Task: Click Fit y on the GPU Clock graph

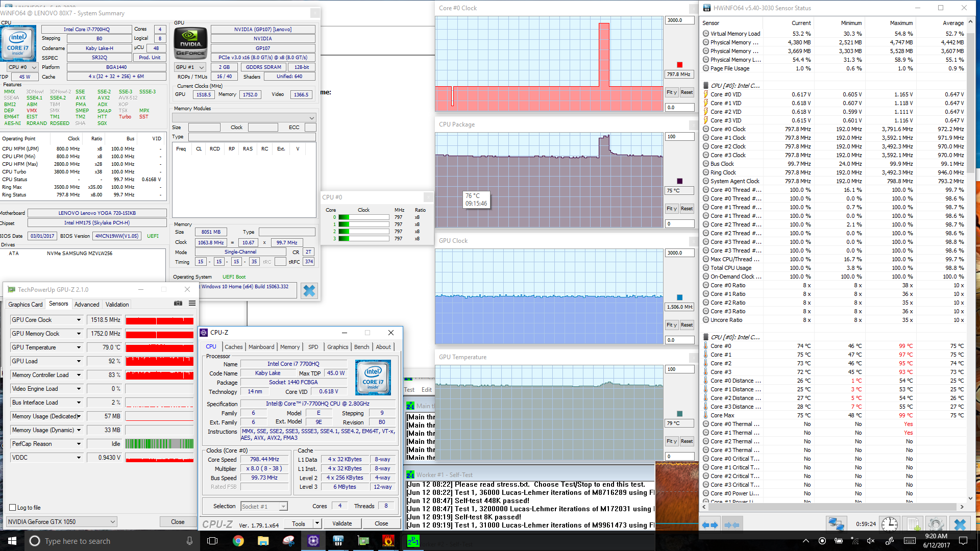Action: [671, 325]
